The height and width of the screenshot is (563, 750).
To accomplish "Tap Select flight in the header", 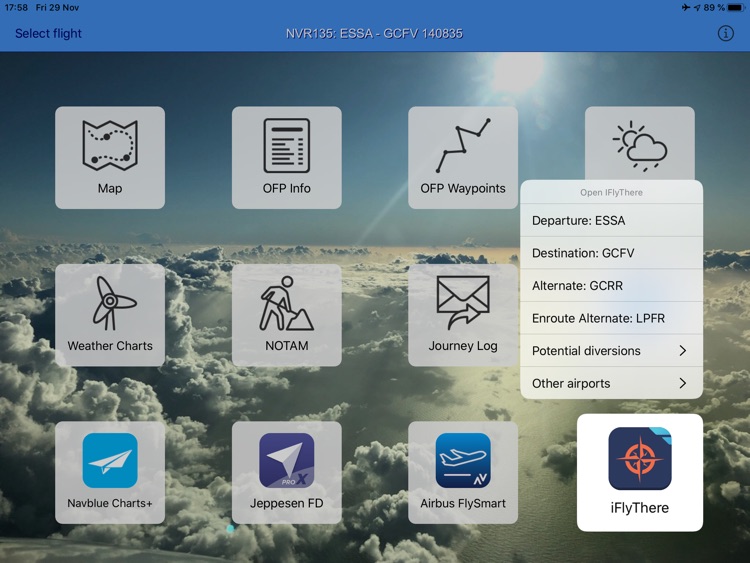I will coord(48,33).
